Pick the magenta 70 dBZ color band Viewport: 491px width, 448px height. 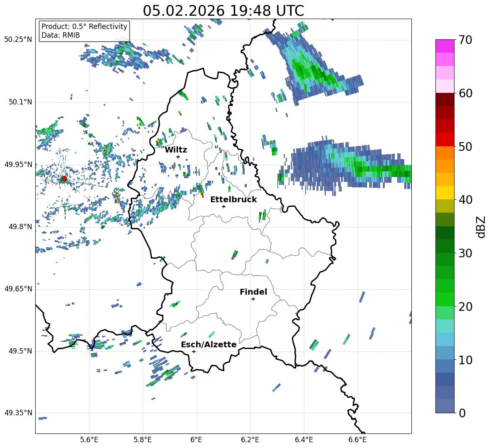pos(445,46)
